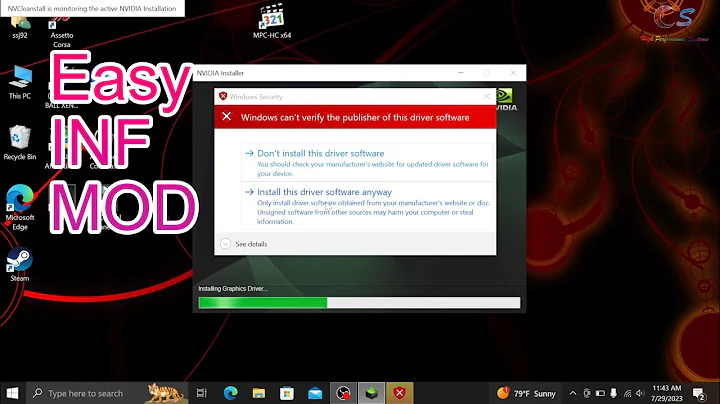Open volume control tray icon

point(640,393)
